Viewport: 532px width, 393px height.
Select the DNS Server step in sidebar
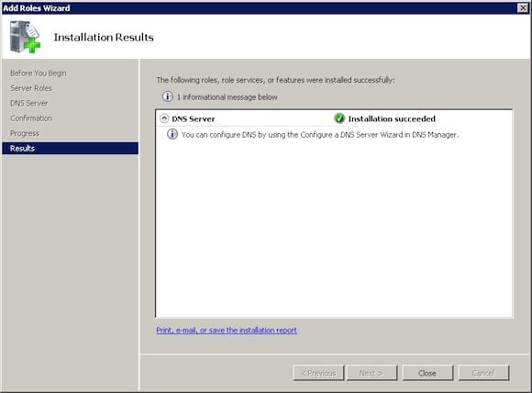(29, 103)
